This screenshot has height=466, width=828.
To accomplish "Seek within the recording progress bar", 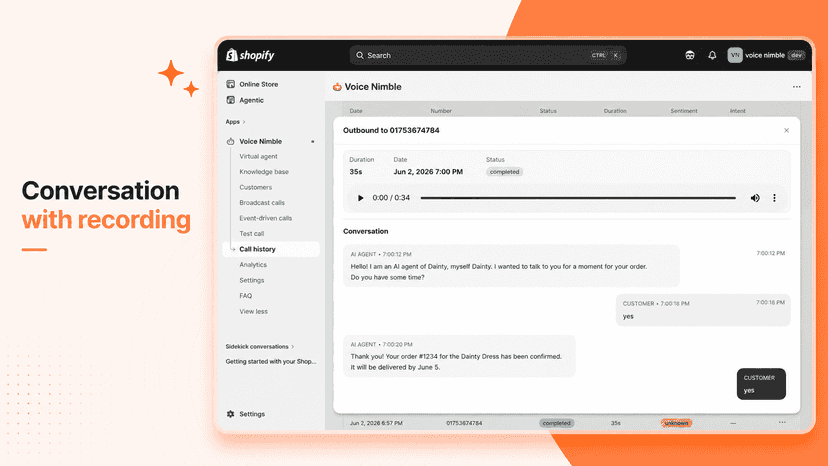I will click(x=578, y=198).
